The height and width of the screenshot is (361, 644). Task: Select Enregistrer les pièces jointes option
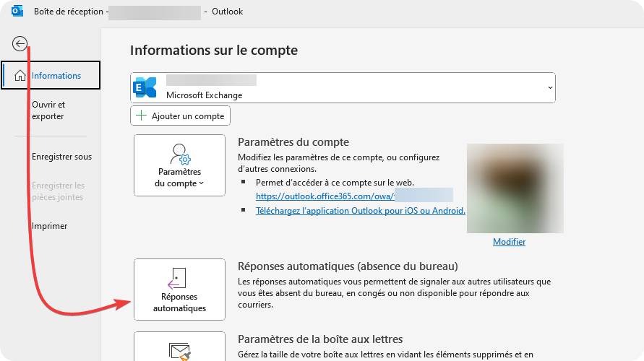[58, 191]
